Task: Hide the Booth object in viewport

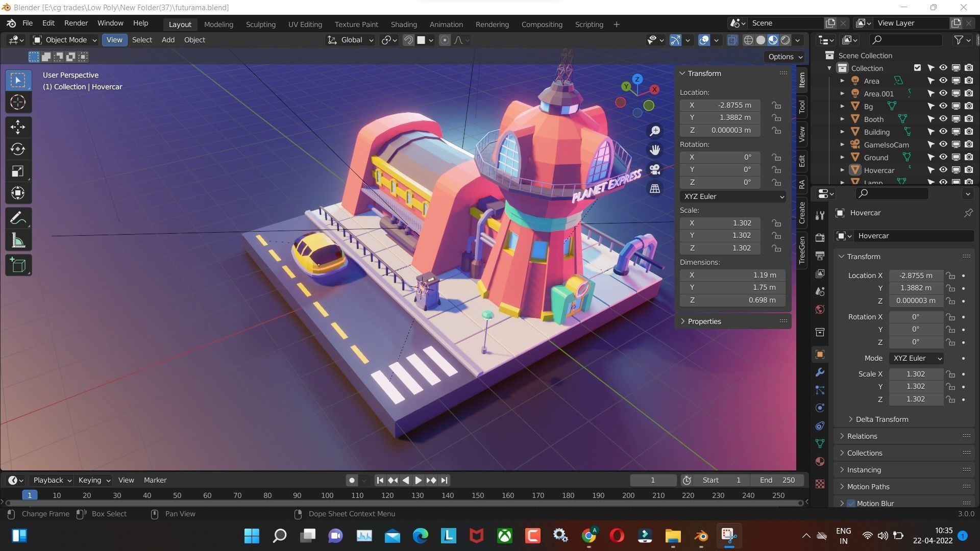Action: [x=943, y=119]
